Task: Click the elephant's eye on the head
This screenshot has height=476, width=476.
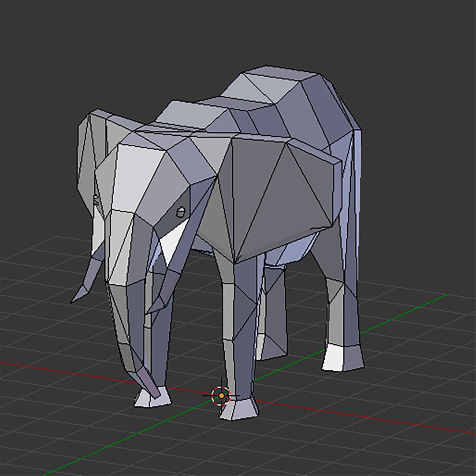Action: tap(181, 212)
